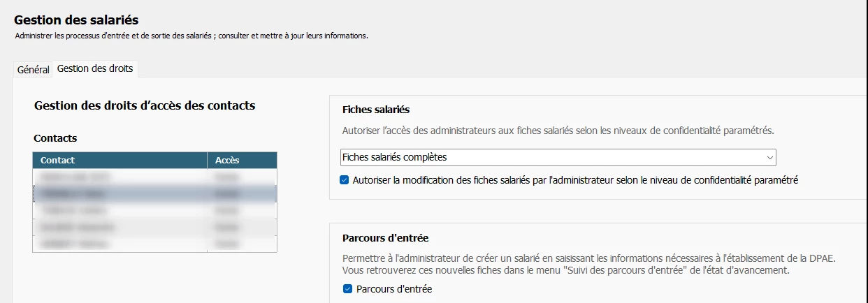The image size is (868, 303).
Task: Click the Accès value in the third row
Action: click(x=242, y=210)
